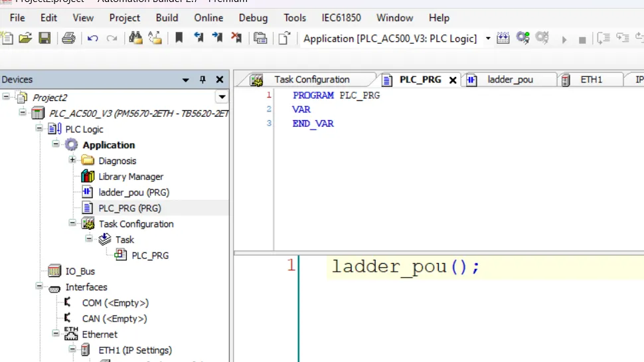The width and height of the screenshot is (644, 362).
Task: Click the PROGRAM PLC_PRG declaration line
Action: 336,96
